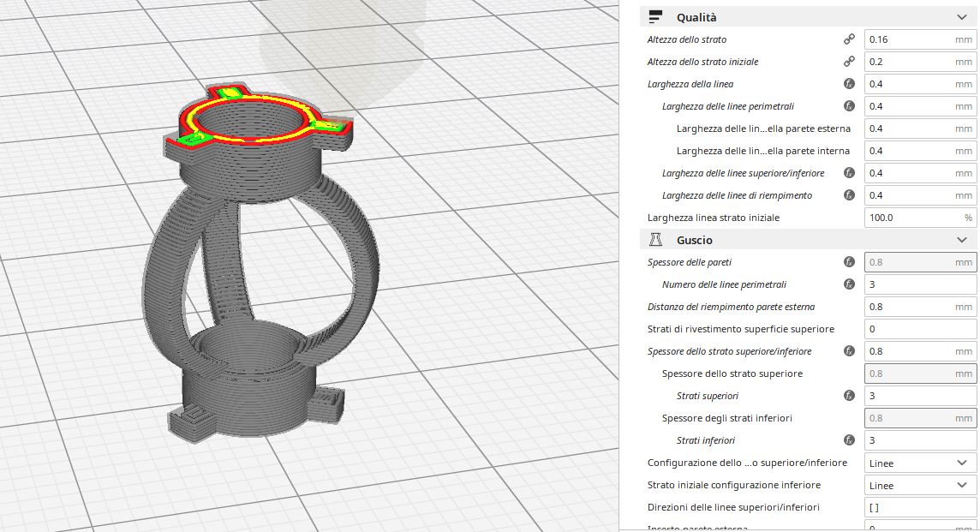Viewport: 980px width, 532px height.
Task: Click the Strati di rivestimento superficie superiore label
Action: [741, 329]
